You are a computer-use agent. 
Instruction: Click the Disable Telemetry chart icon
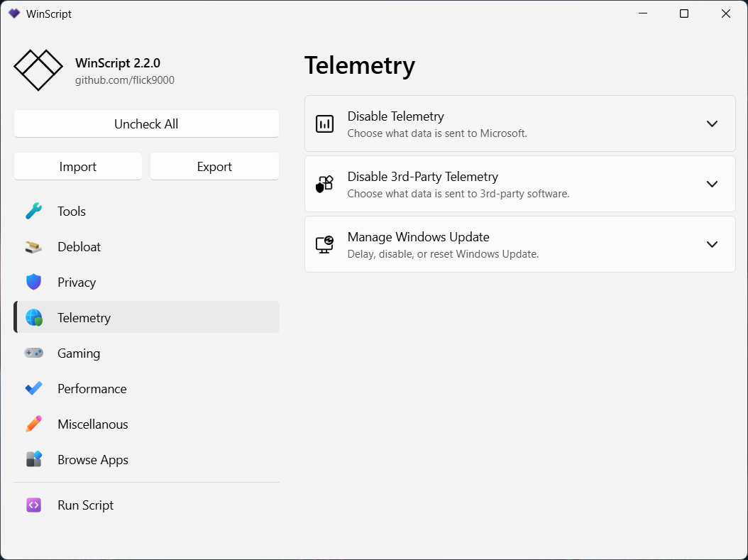click(324, 123)
